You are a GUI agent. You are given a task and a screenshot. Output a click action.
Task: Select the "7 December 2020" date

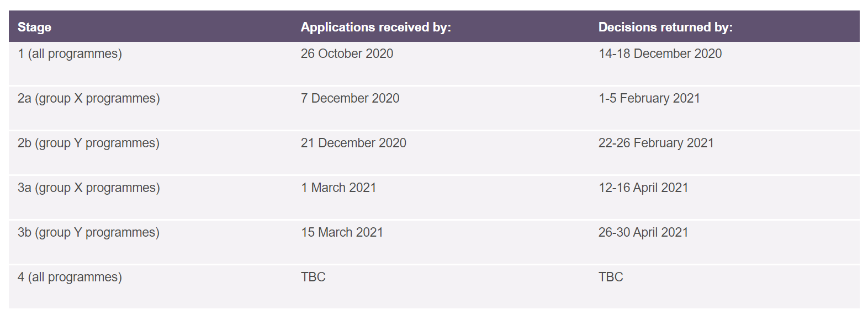(350, 98)
